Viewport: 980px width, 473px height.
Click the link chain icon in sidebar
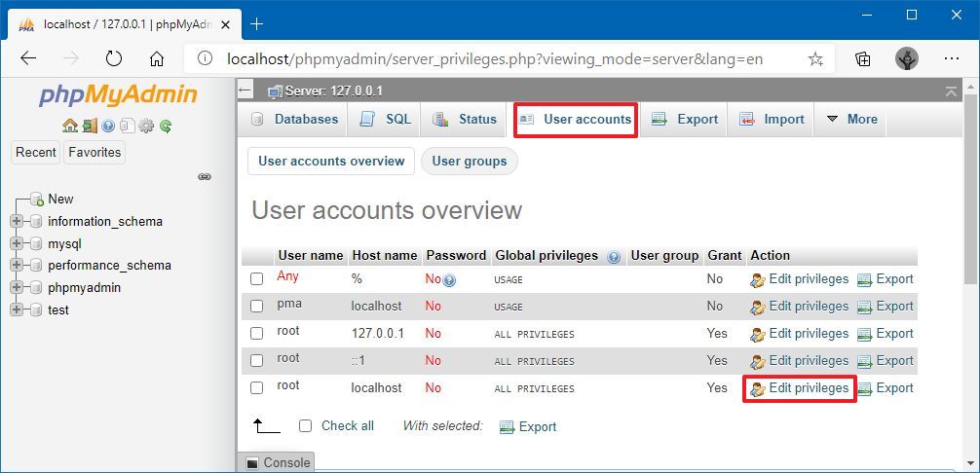205,176
